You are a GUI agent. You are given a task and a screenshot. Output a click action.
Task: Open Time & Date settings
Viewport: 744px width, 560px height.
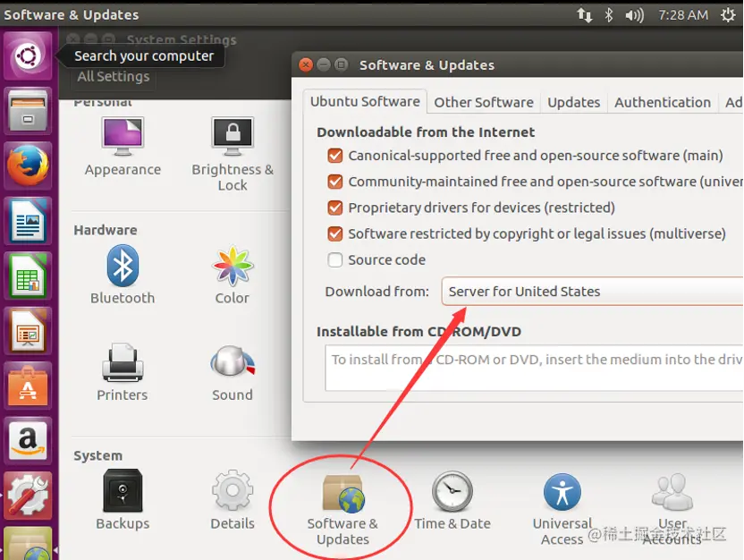tap(452, 500)
